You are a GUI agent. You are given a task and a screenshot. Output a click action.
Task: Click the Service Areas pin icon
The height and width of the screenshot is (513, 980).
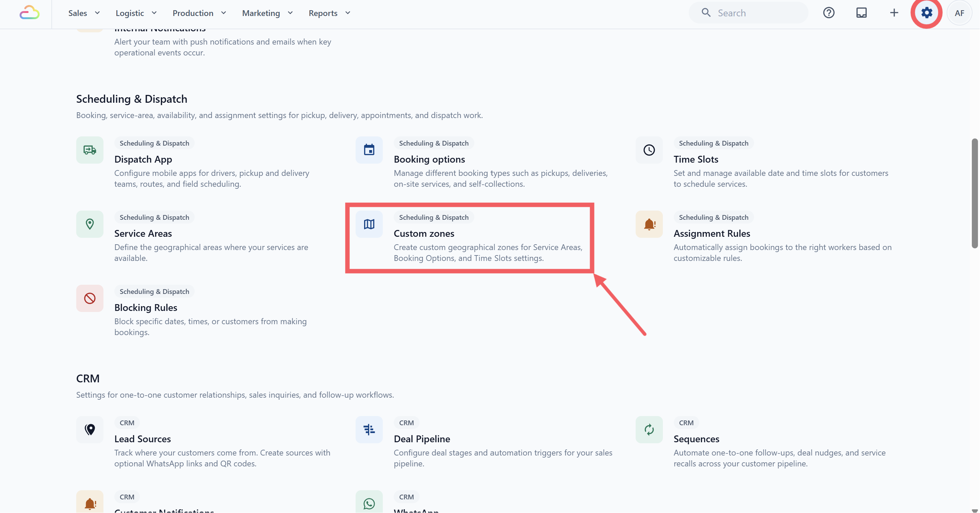(x=90, y=224)
